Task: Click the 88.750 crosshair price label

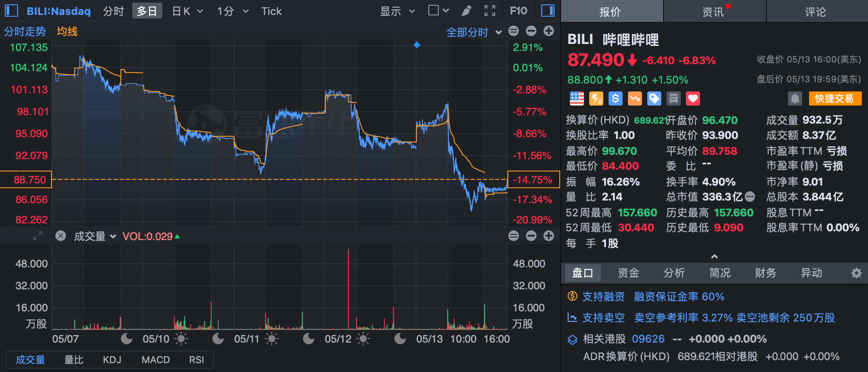Action: pos(26,179)
